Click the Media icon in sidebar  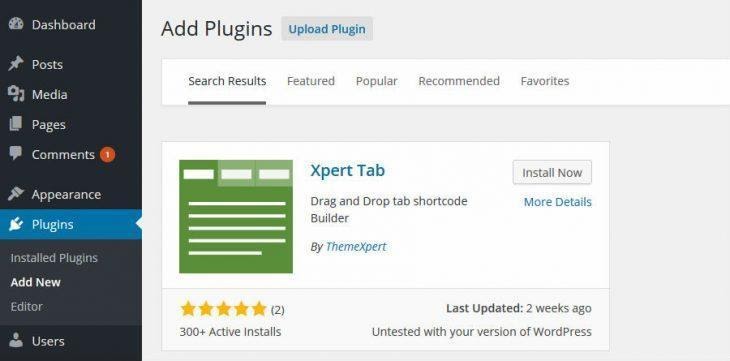(x=16, y=94)
